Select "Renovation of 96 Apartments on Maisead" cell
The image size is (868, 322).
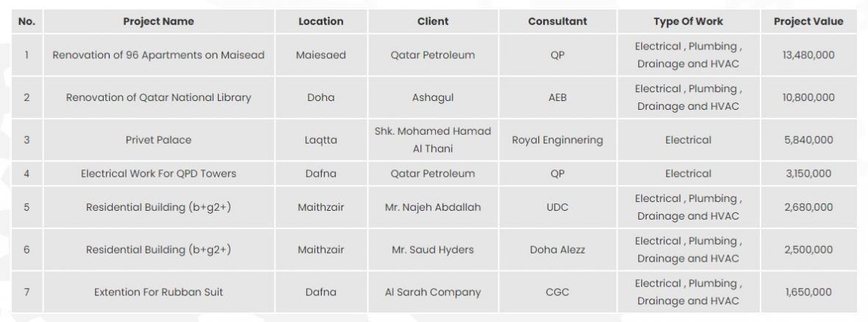pos(158,55)
